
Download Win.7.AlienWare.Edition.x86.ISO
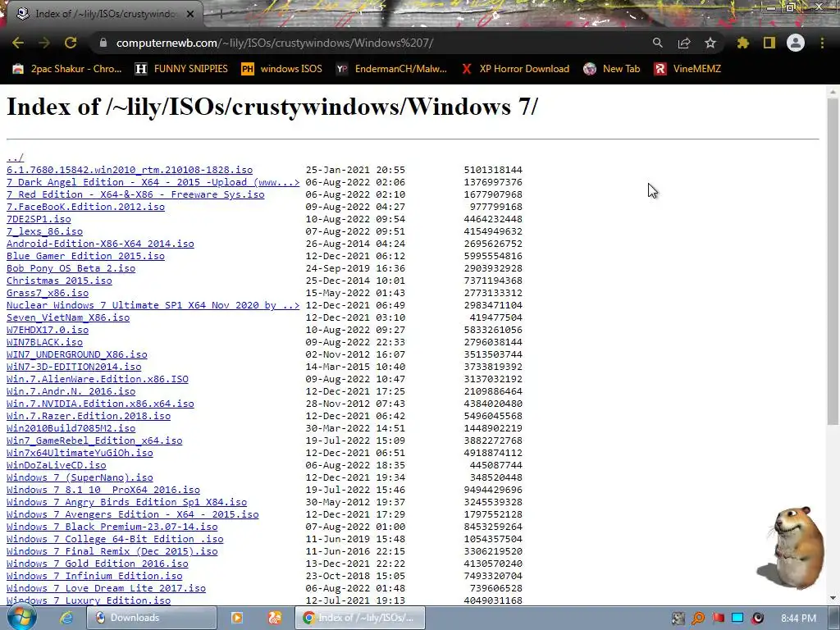pos(98,379)
